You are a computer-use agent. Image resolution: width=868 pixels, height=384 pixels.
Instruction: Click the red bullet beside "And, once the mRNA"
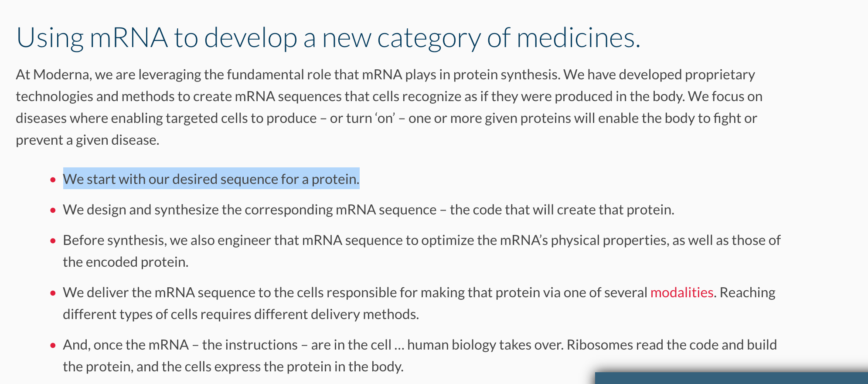pyautogui.click(x=53, y=345)
